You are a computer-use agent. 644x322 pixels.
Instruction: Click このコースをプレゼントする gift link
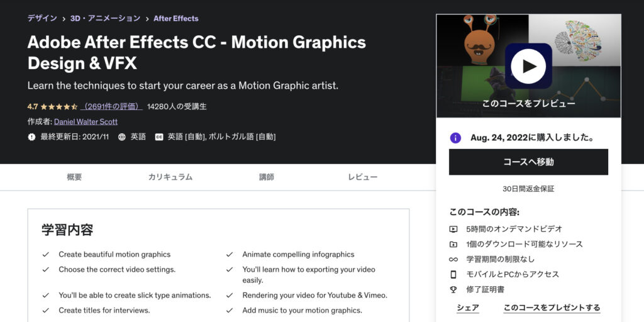click(552, 308)
